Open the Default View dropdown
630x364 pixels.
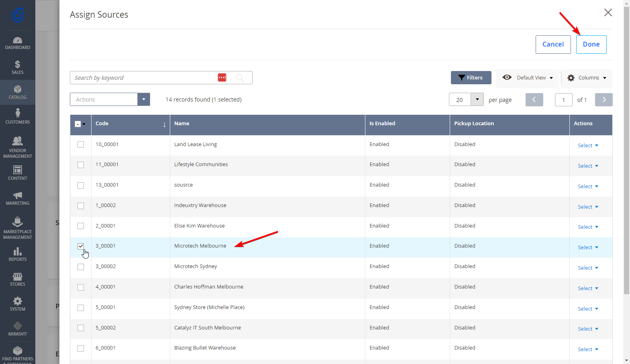tap(528, 78)
